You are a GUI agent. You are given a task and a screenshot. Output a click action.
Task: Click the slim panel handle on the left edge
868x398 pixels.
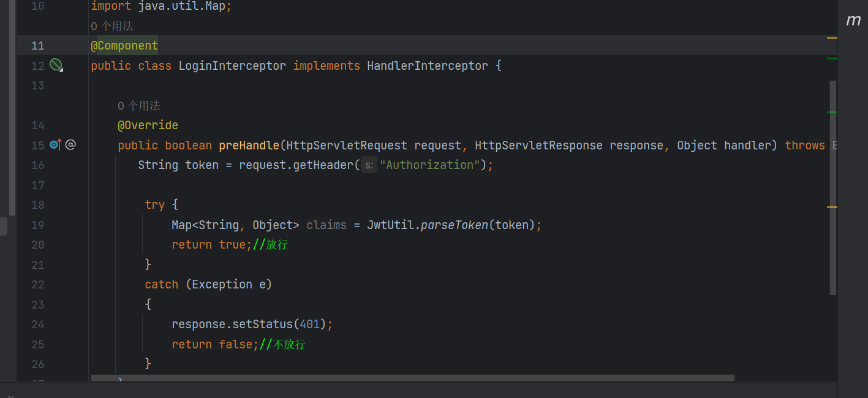click(x=3, y=225)
